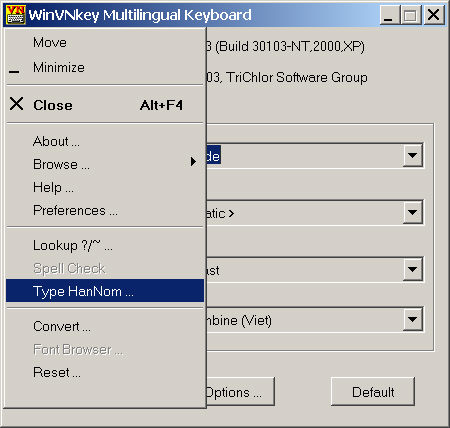Click the X icon beside Close
Viewport: 450px width, 428px height.
(x=17, y=104)
